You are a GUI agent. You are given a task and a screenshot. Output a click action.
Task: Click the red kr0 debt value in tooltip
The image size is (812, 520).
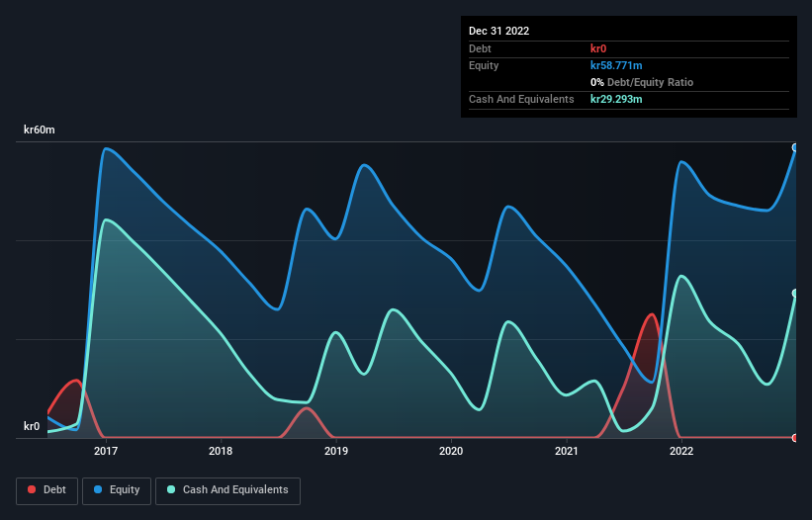598,48
